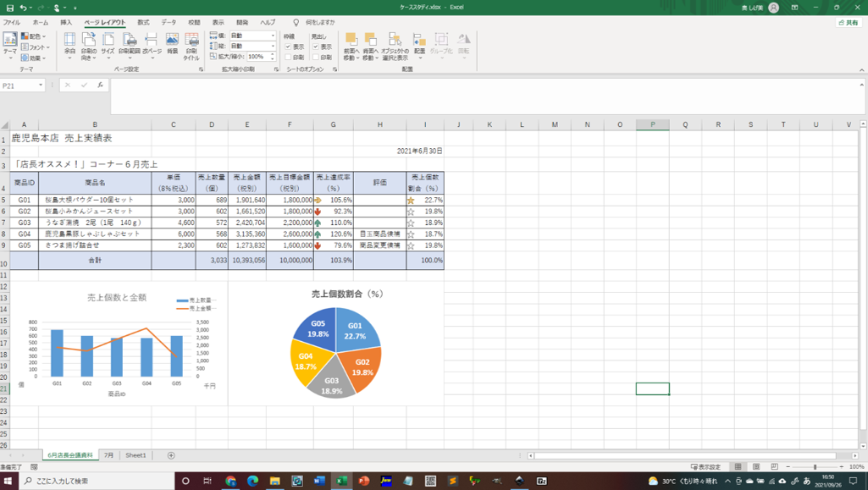
Task: Click the 背景 background icon
Action: [172, 44]
